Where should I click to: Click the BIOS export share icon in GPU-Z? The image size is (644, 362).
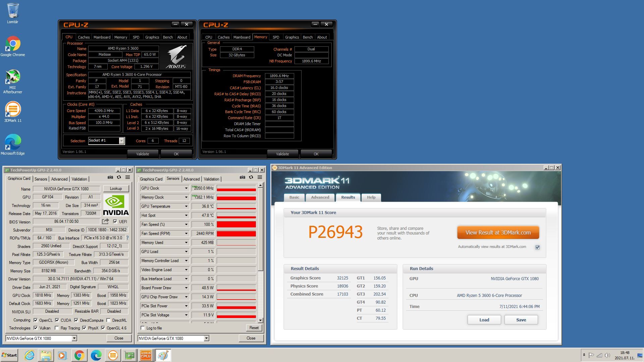point(105,221)
